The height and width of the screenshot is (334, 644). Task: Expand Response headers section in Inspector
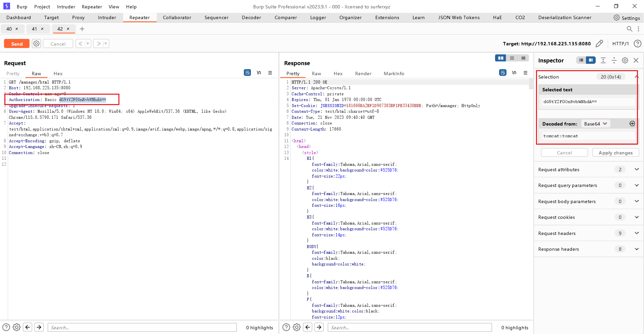coord(636,249)
